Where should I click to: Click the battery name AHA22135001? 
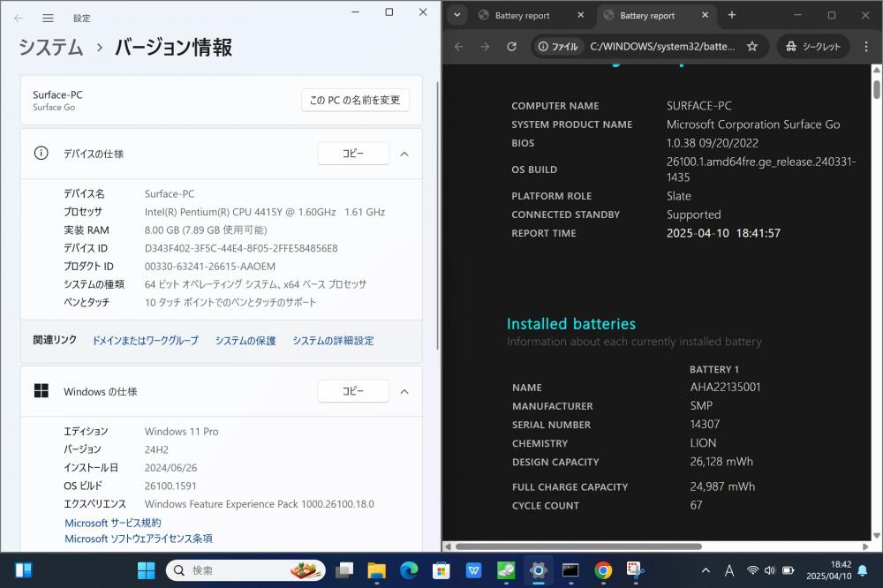725,387
